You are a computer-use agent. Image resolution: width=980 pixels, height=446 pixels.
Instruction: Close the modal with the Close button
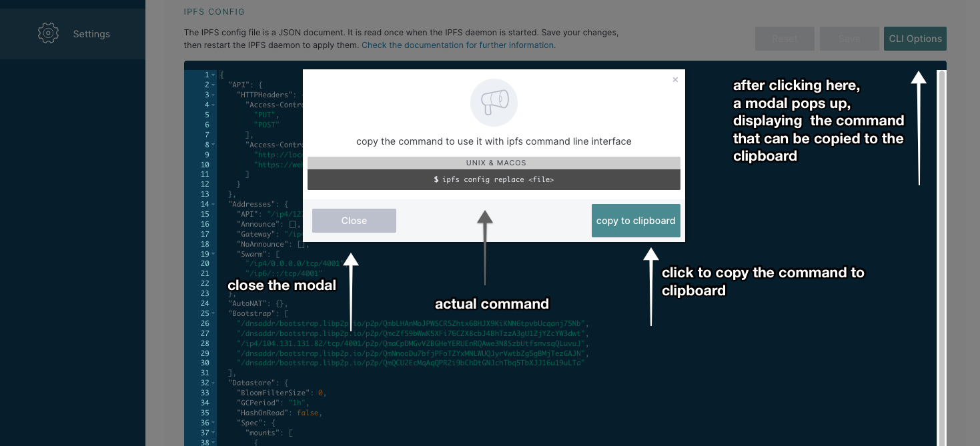pos(354,220)
